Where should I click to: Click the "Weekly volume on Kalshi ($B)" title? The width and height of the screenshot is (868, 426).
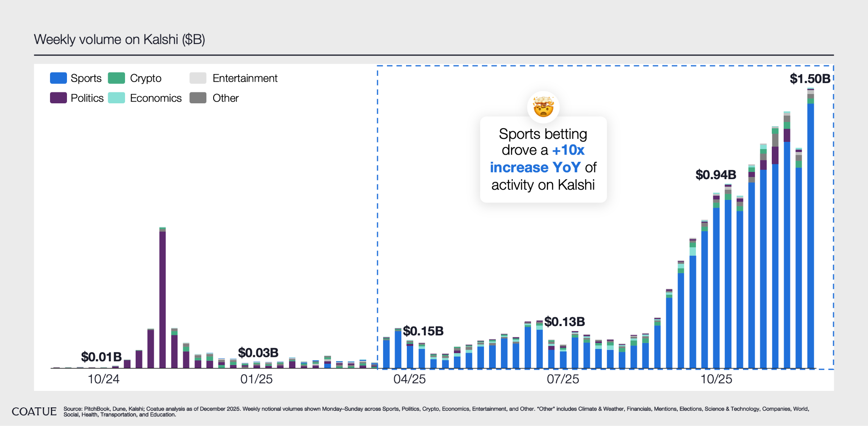coord(120,39)
